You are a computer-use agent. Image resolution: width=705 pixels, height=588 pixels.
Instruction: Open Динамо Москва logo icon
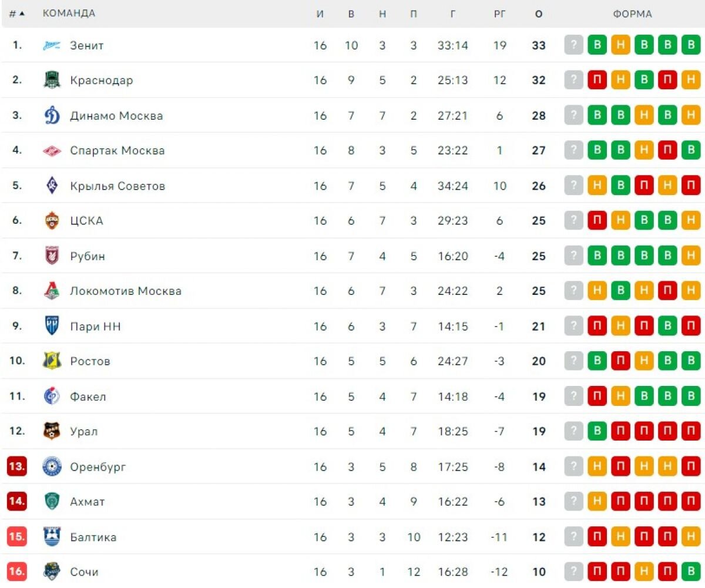coord(52,115)
